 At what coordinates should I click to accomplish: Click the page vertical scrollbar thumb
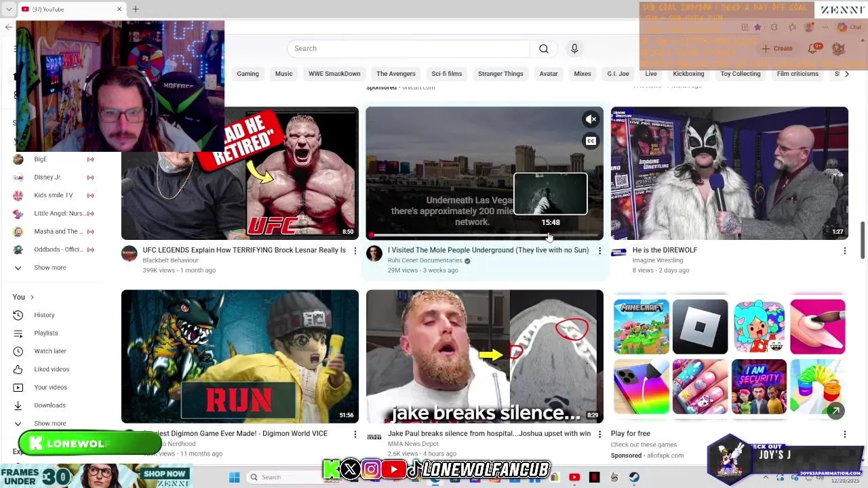[x=863, y=239]
